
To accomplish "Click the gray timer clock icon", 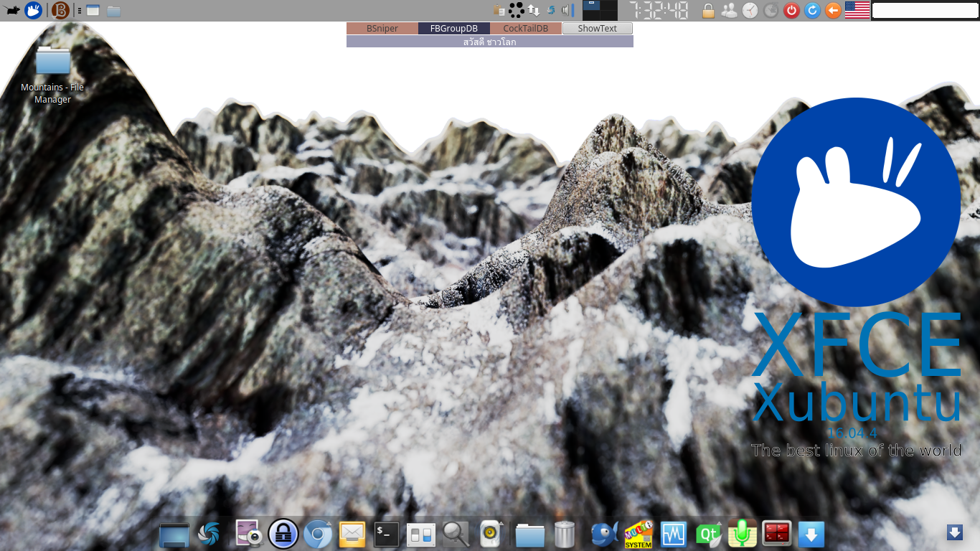I will point(771,10).
